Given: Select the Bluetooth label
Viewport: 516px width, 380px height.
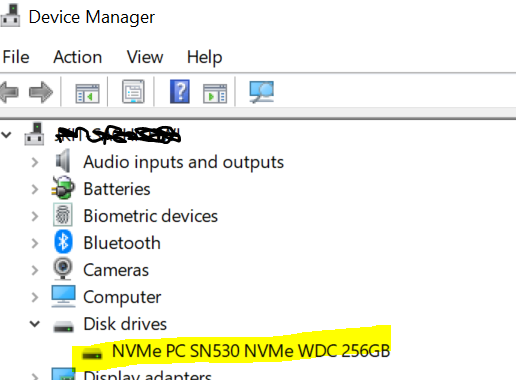Looking at the screenshot, I should 122,243.
